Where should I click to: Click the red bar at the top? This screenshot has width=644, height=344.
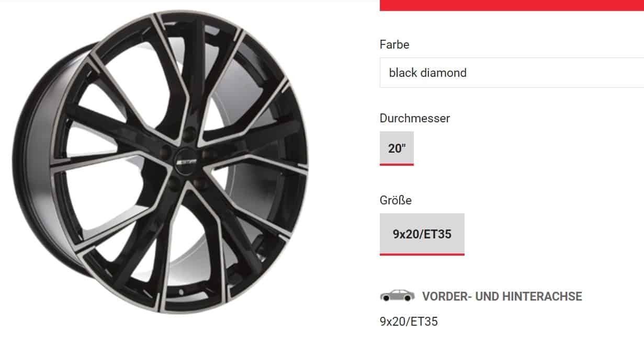[x=512, y=5]
